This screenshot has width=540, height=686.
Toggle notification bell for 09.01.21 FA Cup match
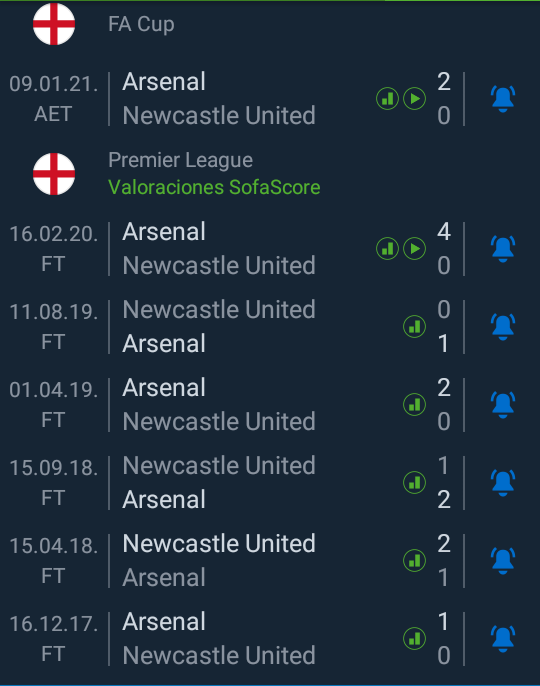[x=503, y=99]
